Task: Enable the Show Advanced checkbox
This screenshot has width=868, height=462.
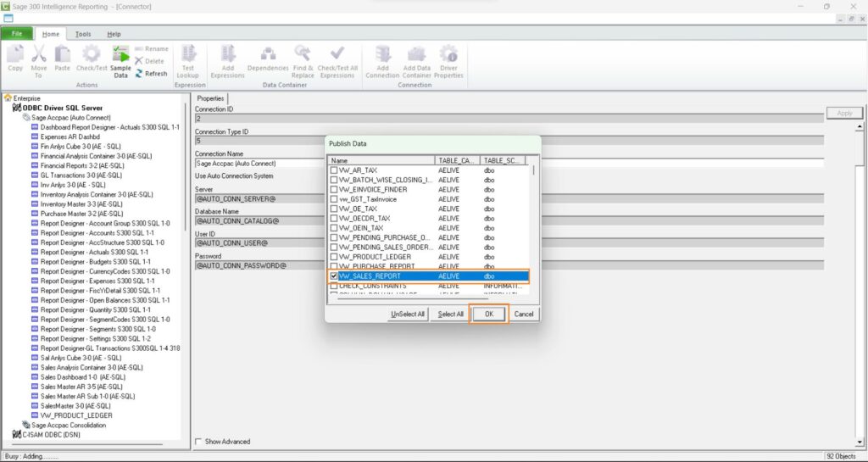Action: click(x=198, y=442)
